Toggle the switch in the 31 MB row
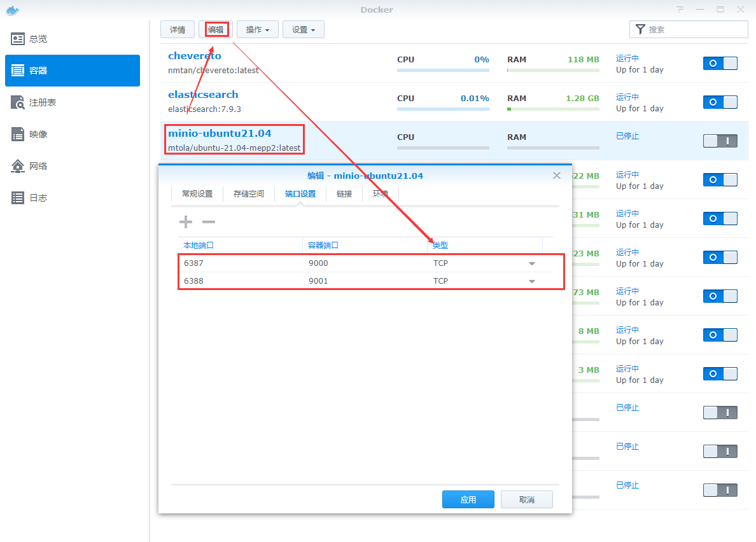The height and width of the screenshot is (542, 756). [x=720, y=218]
